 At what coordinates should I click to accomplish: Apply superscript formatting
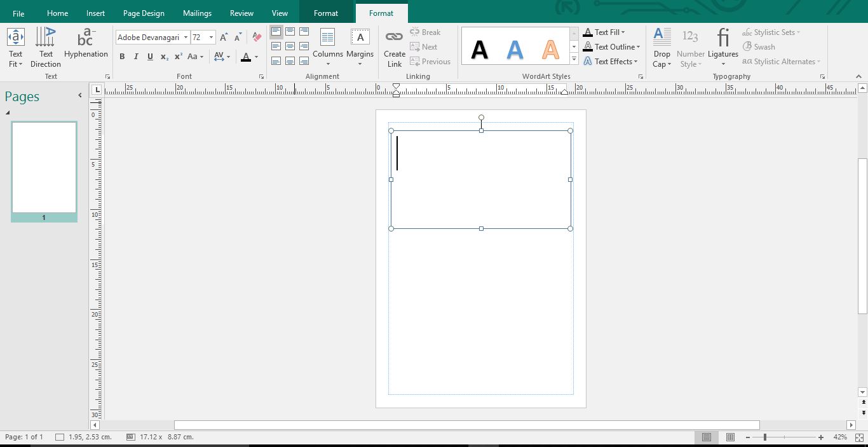179,57
